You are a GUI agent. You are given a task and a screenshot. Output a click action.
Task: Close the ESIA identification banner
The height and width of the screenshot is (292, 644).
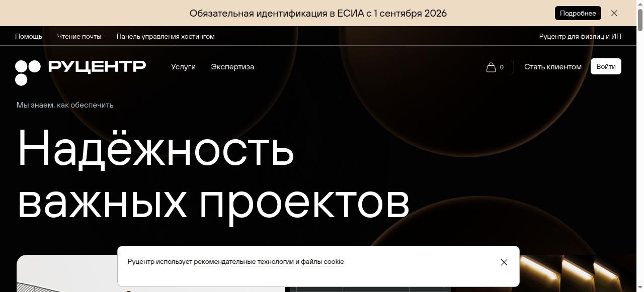pyautogui.click(x=614, y=13)
